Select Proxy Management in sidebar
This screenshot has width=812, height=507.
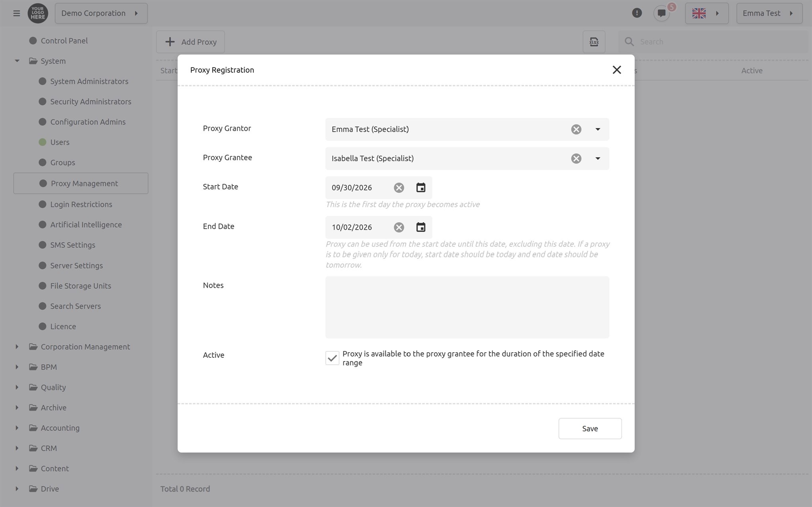coord(81,183)
